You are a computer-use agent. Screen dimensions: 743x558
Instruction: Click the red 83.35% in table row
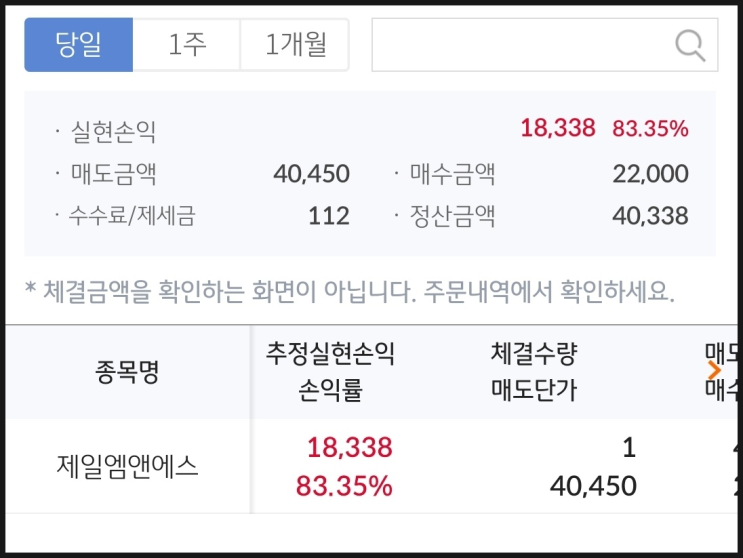click(344, 487)
